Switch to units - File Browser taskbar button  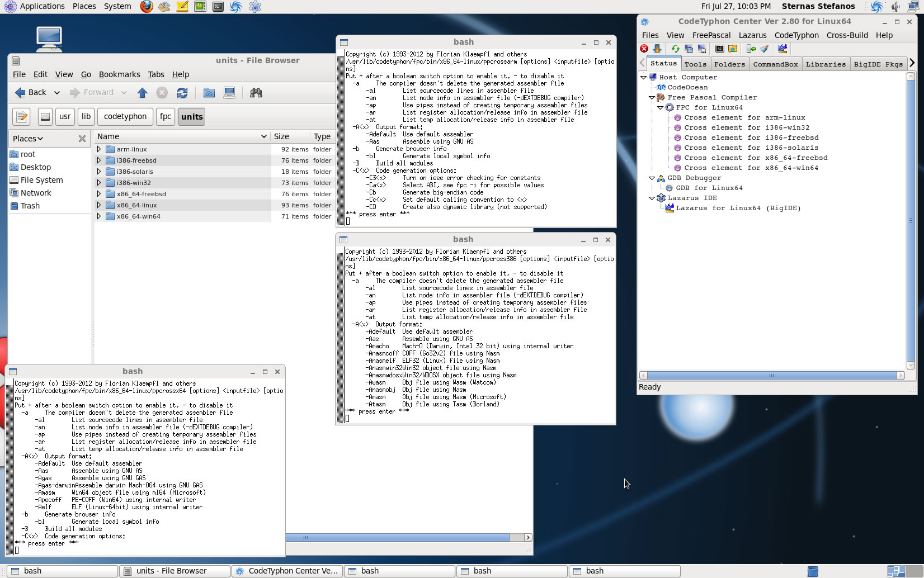[x=175, y=571]
